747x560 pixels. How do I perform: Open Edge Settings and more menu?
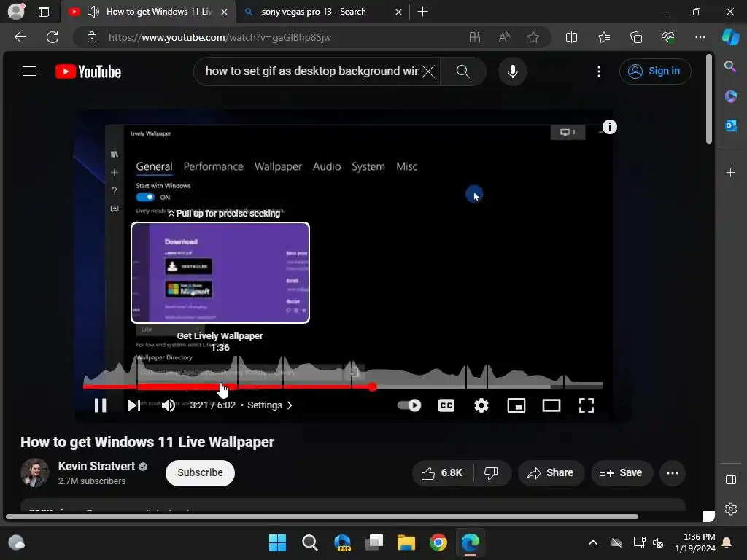pyautogui.click(x=700, y=37)
